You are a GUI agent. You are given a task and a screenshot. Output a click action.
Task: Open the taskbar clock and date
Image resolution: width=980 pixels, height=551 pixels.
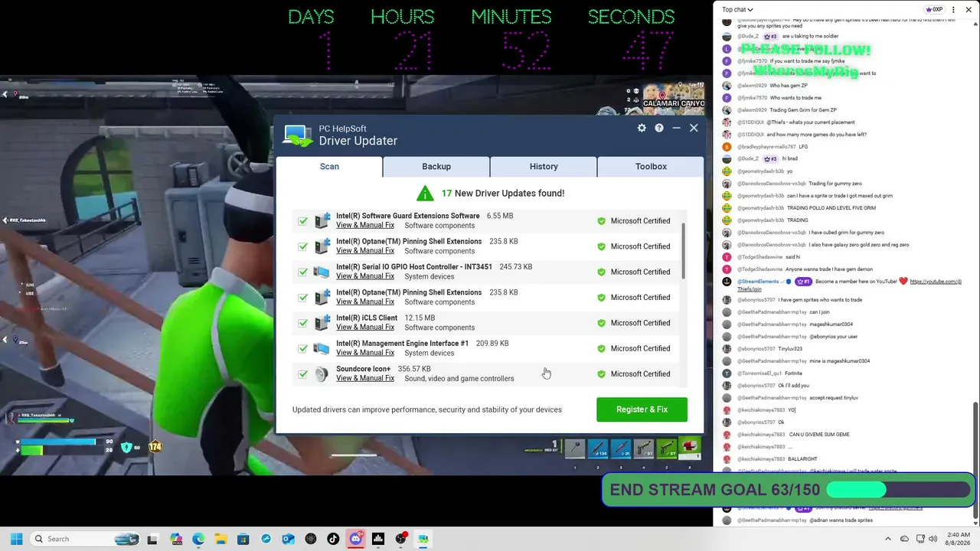click(x=957, y=539)
